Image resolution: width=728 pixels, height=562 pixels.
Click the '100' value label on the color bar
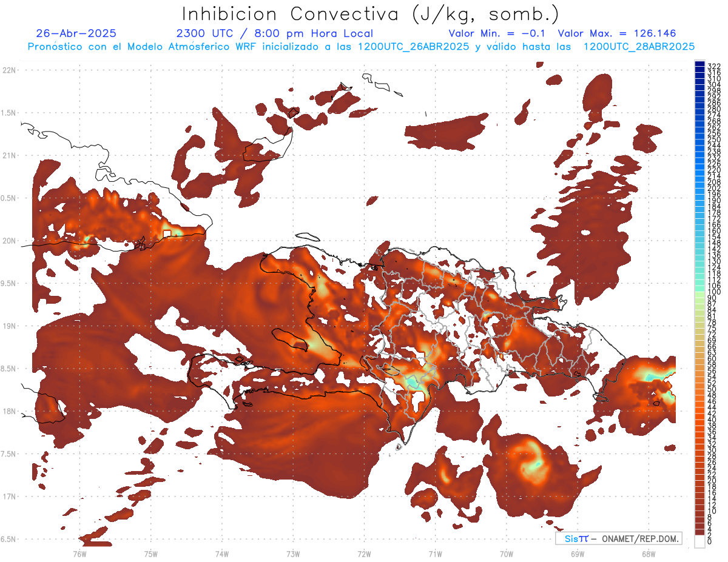pyautogui.click(x=713, y=292)
